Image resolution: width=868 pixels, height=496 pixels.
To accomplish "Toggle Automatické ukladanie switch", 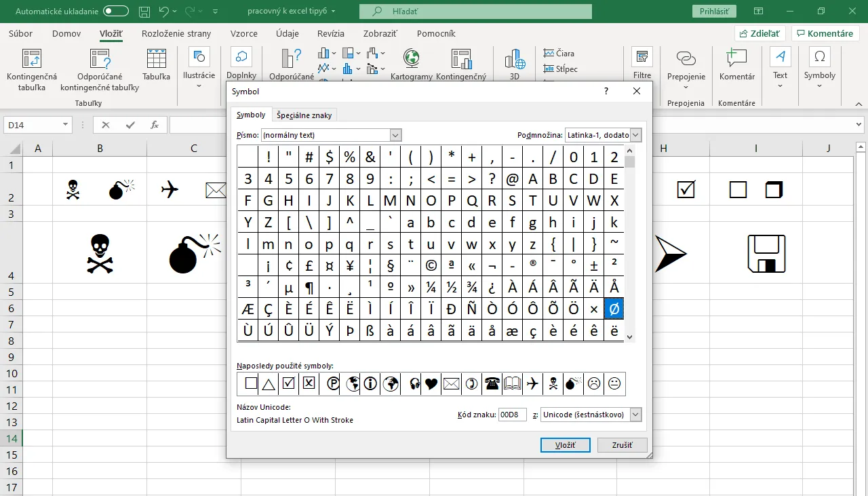I will click(x=116, y=12).
